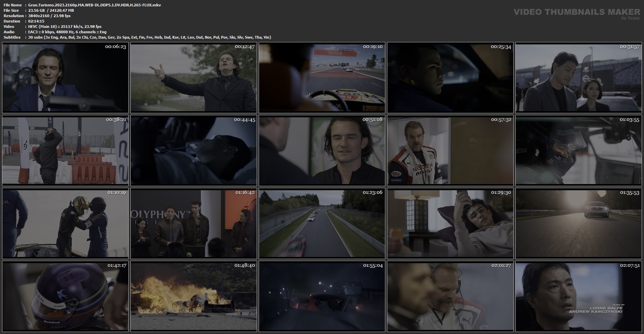
Task: Select the burning car frame at 01:48:40
Action: [194, 296]
